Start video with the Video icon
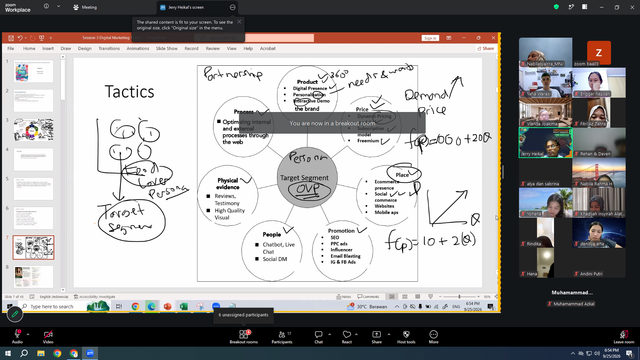640x360 pixels. click(x=48, y=334)
